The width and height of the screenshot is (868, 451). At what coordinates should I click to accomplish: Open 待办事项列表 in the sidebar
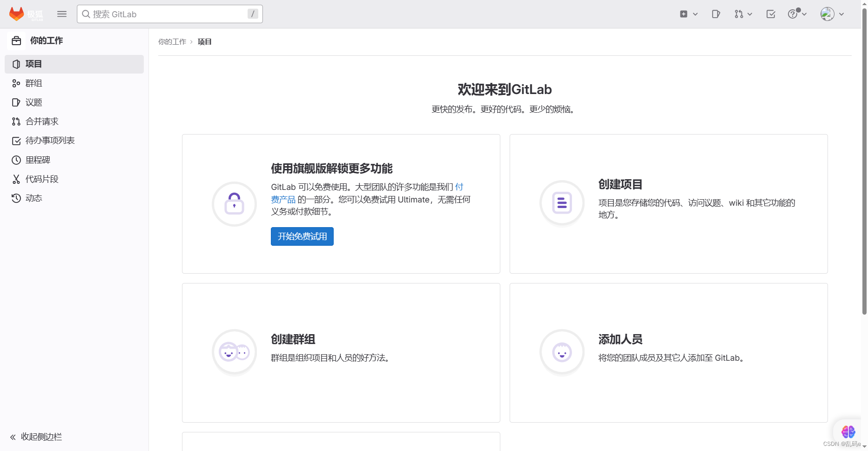[74, 141]
